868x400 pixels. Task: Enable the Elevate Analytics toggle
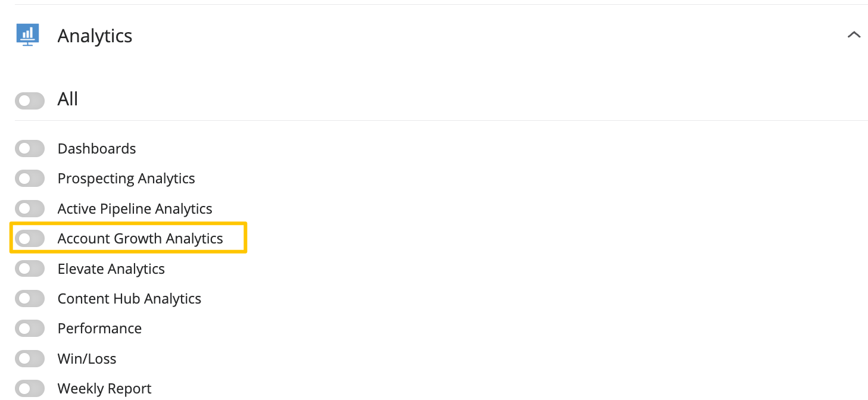30,269
